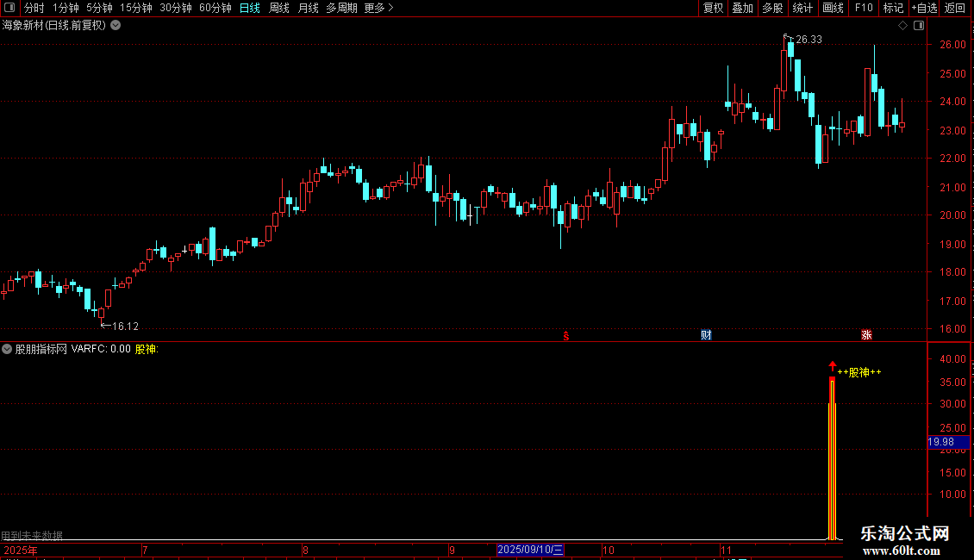The image size is (974, 560).
Task: Click the 26.33 high price label
Action: point(809,40)
